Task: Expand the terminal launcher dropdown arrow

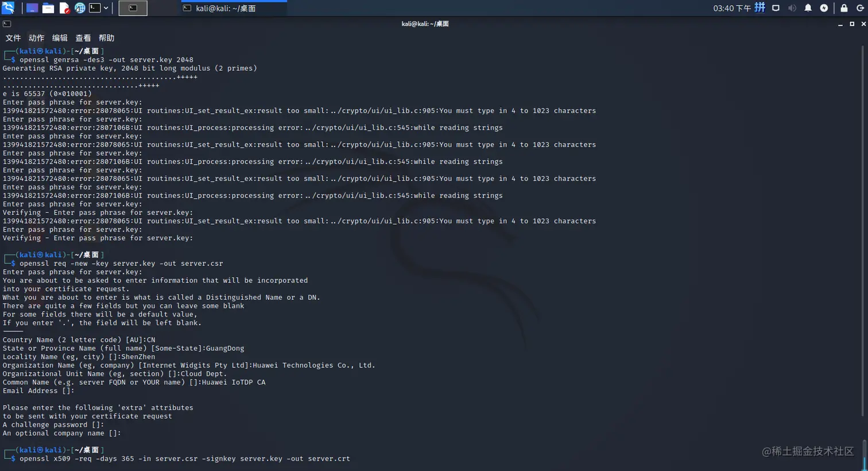Action: click(x=106, y=8)
